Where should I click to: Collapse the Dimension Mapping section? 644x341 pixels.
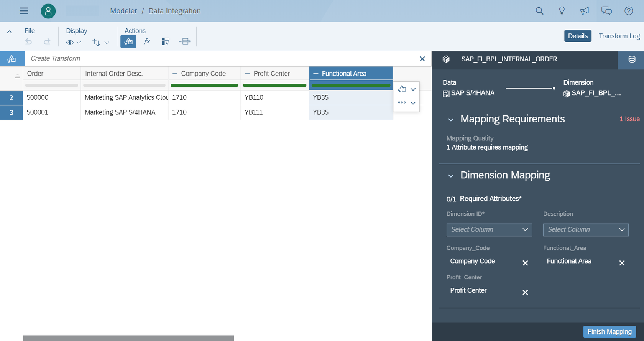451,176
